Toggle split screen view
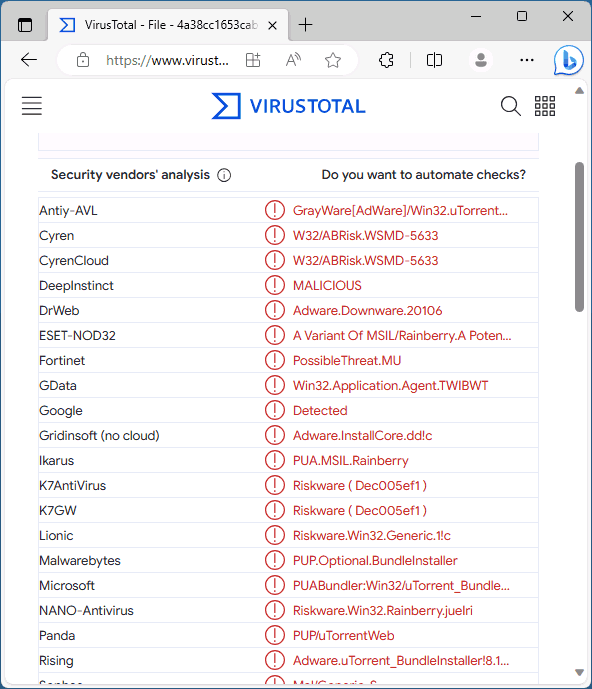592x689 pixels. point(434,60)
